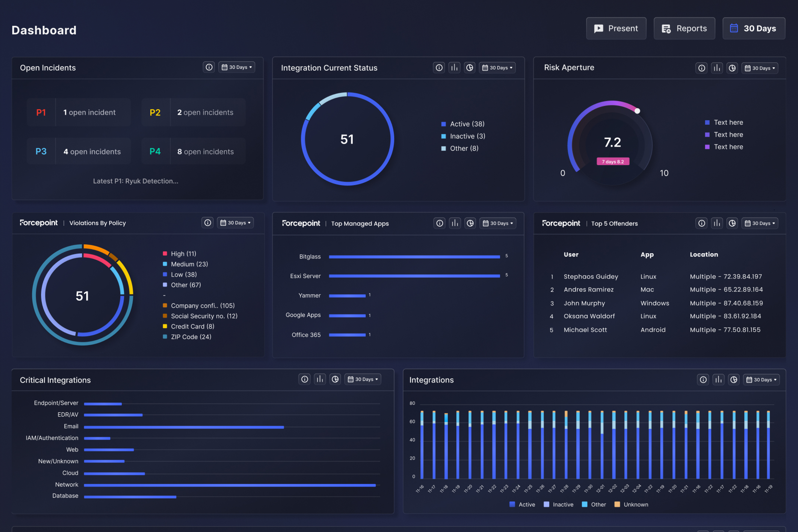
Task: Click the Open Incidents info icon
Action: 209,67
